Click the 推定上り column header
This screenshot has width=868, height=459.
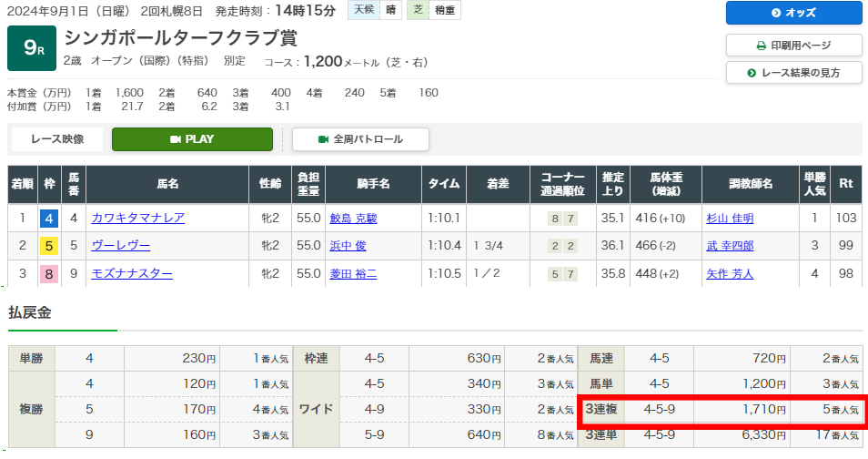(613, 184)
